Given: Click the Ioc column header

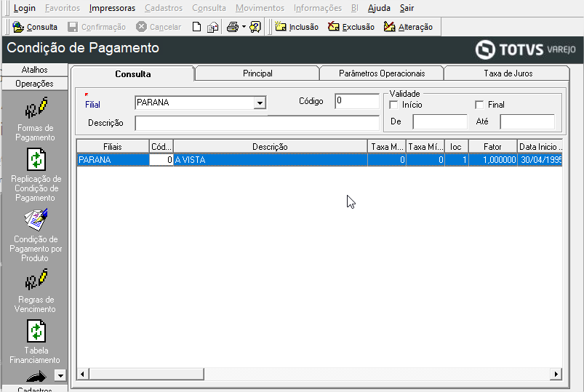Looking at the screenshot, I should click(456, 147).
